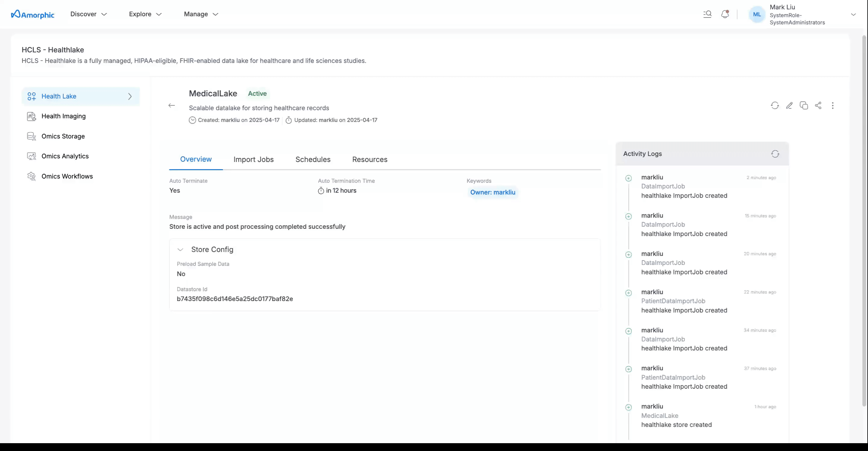
Task: Click the Owner: markliu keyword tag
Action: (493, 192)
